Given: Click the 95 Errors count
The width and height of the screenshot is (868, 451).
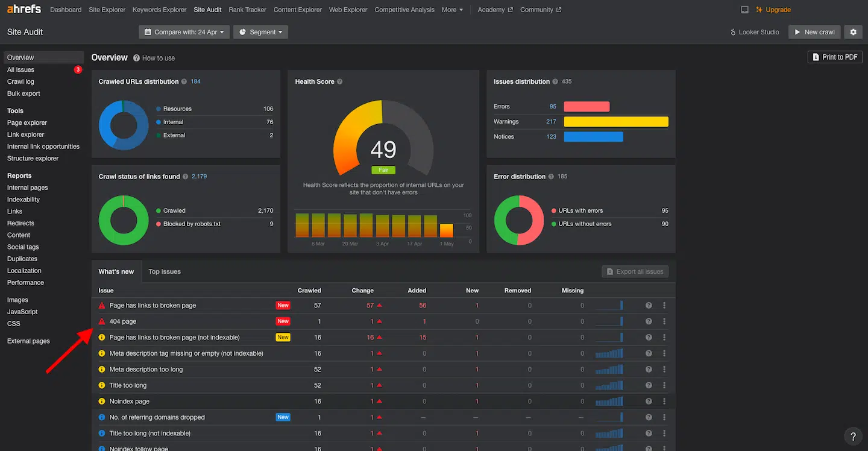Looking at the screenshot, I should tap(553, 107).
